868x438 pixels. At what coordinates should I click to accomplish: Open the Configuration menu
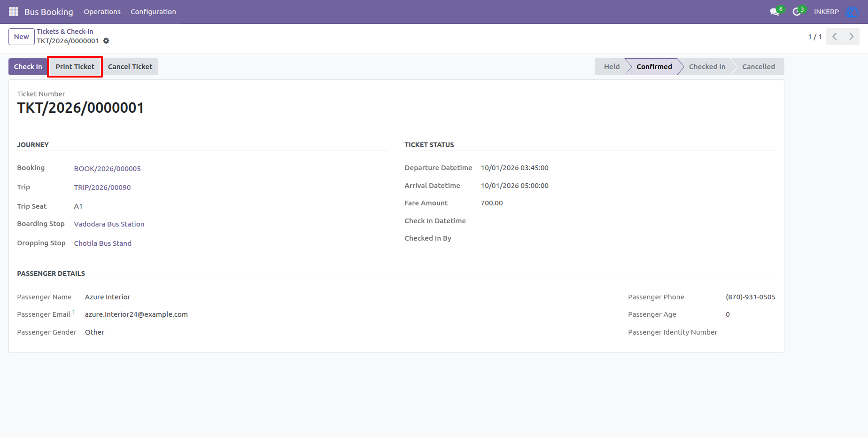[x=153, y=12]
